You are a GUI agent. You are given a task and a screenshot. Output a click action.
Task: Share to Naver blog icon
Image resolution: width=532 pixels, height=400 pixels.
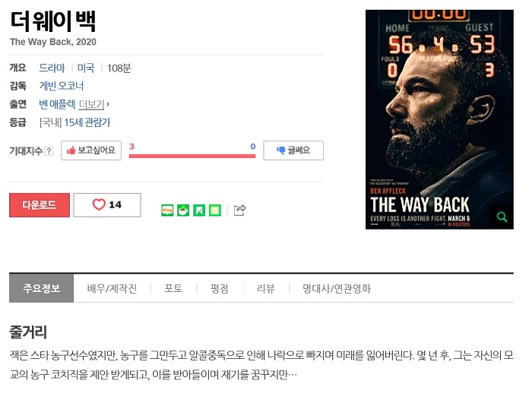pos(167,211)
